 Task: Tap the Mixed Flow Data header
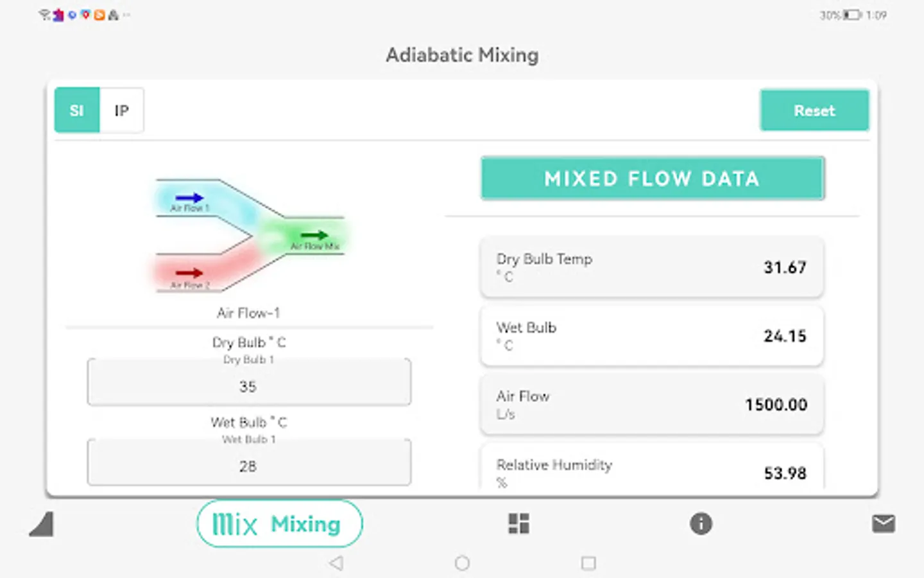[652, 179]
